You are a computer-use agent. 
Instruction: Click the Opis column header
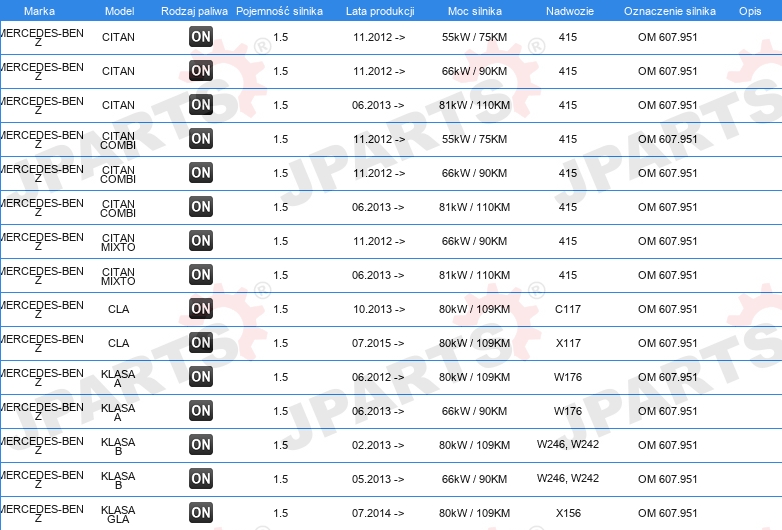point(750,11)
